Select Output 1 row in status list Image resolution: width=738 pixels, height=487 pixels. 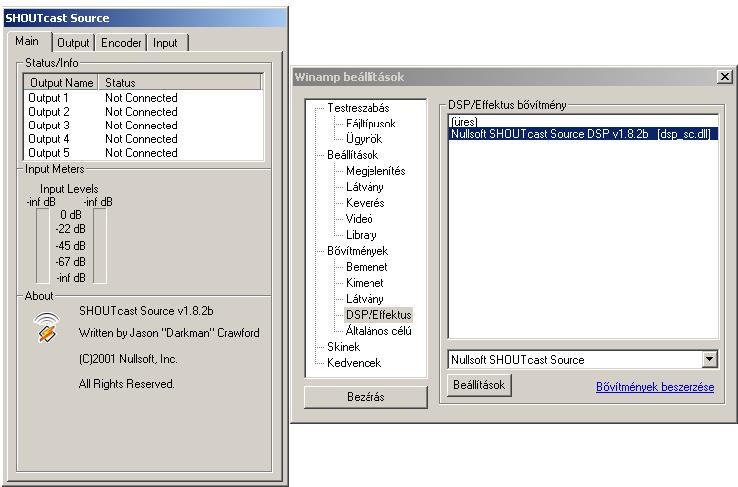(x=143, y=98)
